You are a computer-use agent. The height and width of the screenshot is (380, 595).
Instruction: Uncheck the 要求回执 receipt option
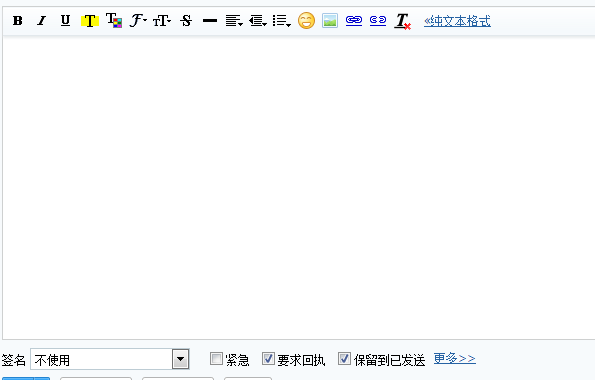pyautogui.click(x=268, y=359)
